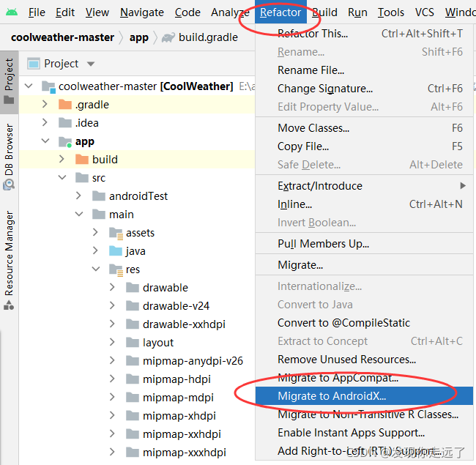476x465 pixels.
Task: Collapse the res folder
Action: click(96, 269)
